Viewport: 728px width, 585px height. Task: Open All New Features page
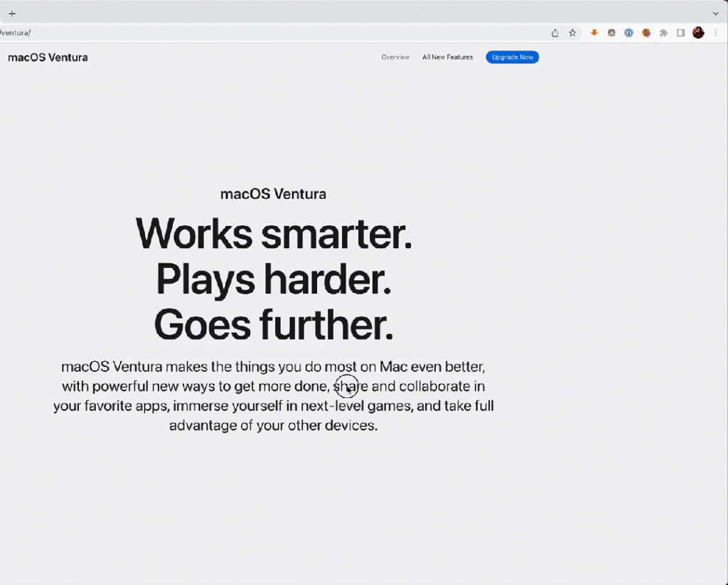tap(448, 57)
